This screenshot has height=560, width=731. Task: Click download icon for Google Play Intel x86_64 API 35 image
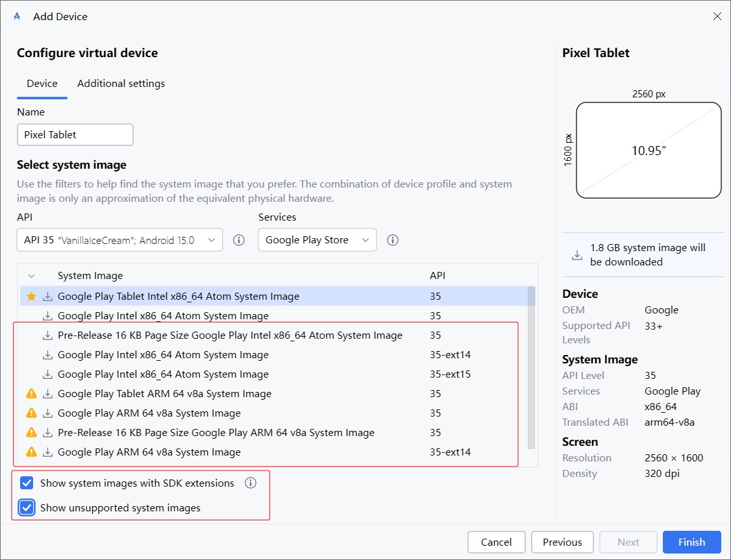click(x=47, y=316)
